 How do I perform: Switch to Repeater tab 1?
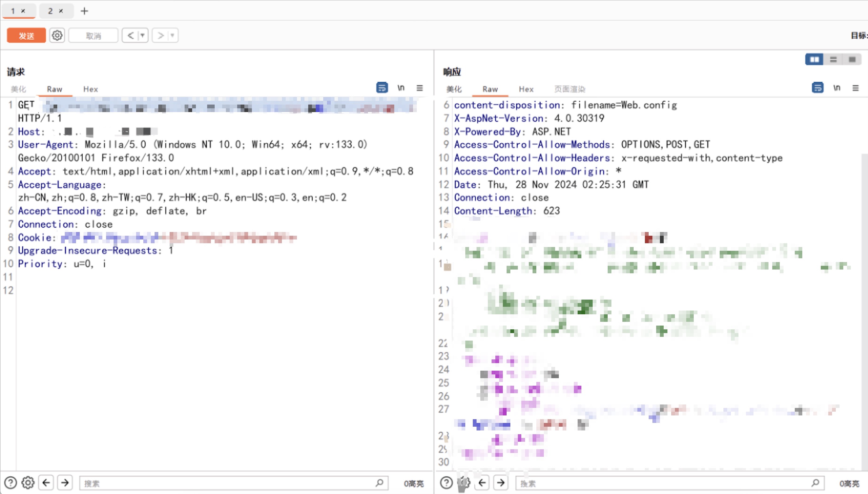[13, 11]
